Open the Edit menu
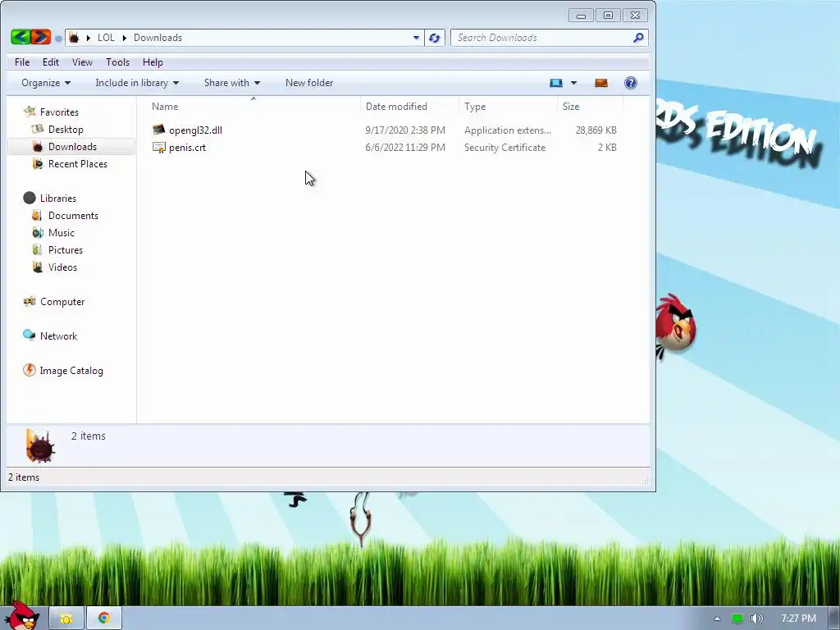This screenshot has width=840, height=630. click(50, 62)
